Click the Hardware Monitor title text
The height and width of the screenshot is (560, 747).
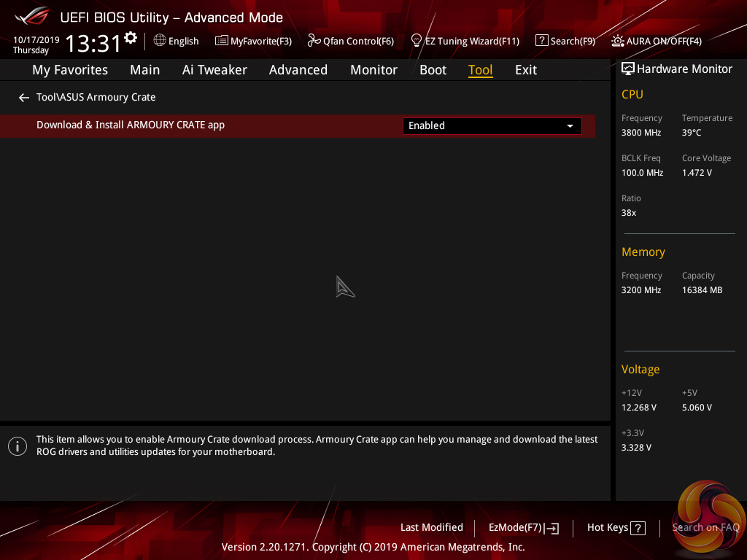[684, 69]
